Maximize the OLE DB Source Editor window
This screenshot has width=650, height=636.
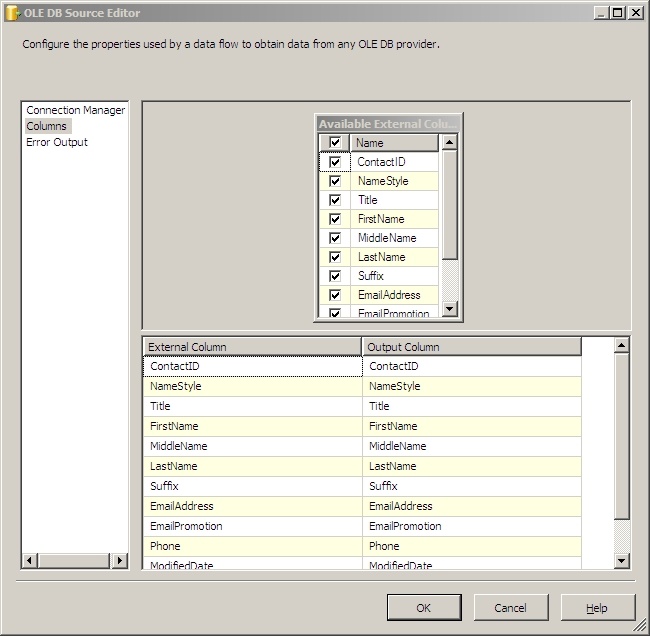point(618,13)
